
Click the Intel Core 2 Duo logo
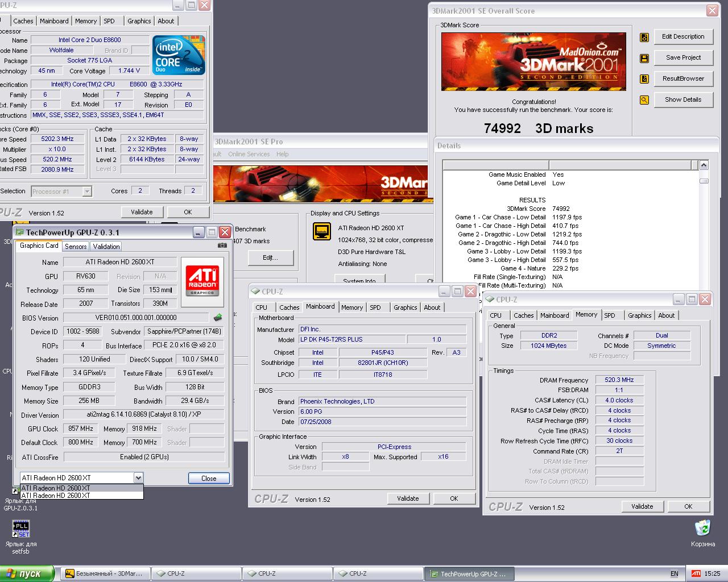(179, 55)
